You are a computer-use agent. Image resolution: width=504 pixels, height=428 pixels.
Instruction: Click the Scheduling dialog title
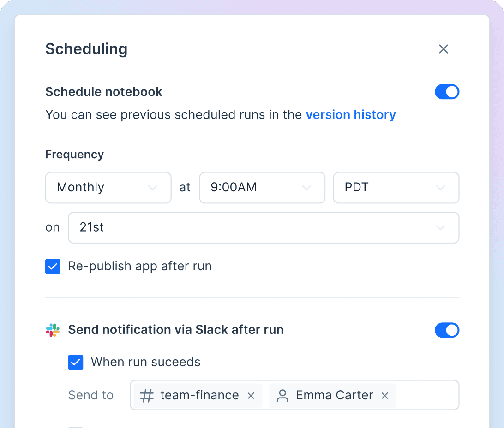point(86,49)
